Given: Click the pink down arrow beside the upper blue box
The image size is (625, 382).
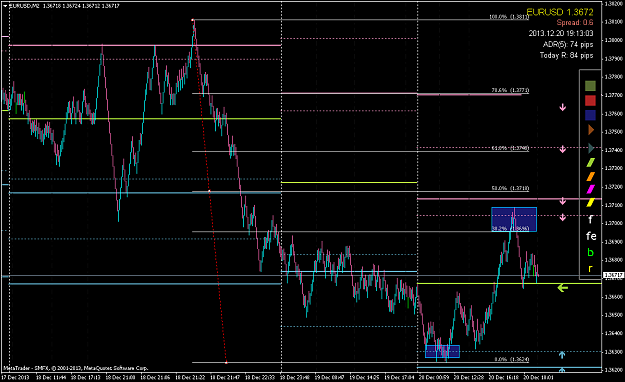Looking at the screenshot, I should click(x=562, y=217).
